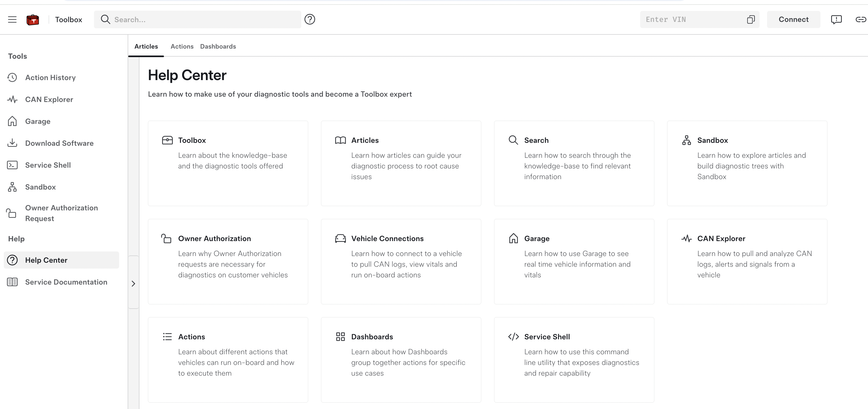Click the Actions card list icon

click(x=167, y=337)
